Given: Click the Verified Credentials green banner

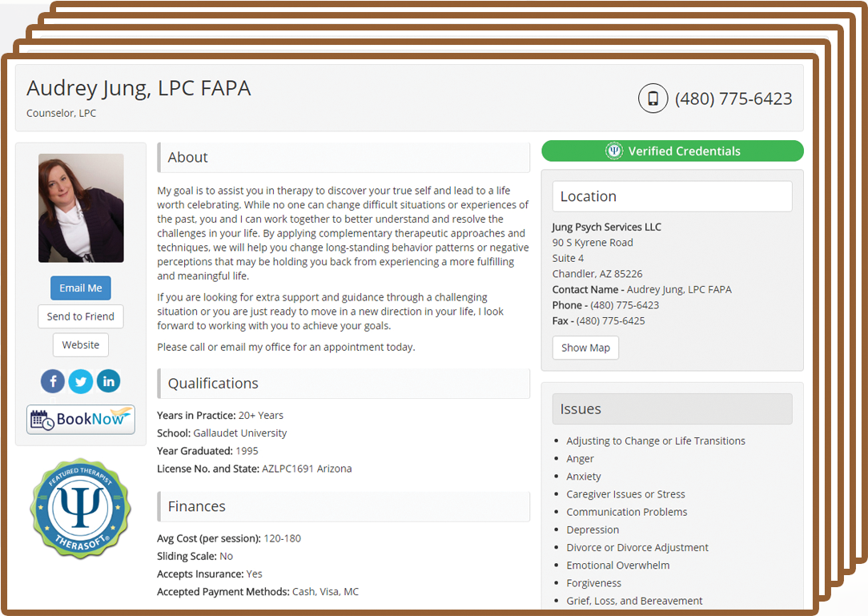Looking at the screenshot, I should click(673, 151).
